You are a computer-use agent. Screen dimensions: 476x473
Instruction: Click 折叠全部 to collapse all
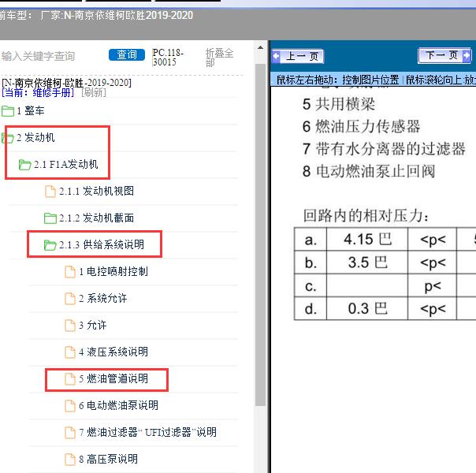[219, 57]
